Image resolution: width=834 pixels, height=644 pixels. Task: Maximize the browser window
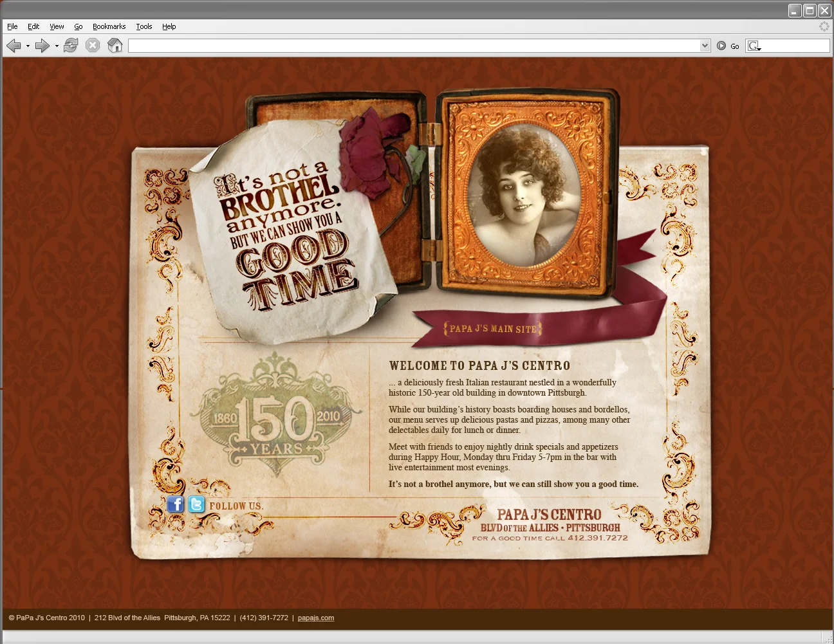[x=810, y=10]
